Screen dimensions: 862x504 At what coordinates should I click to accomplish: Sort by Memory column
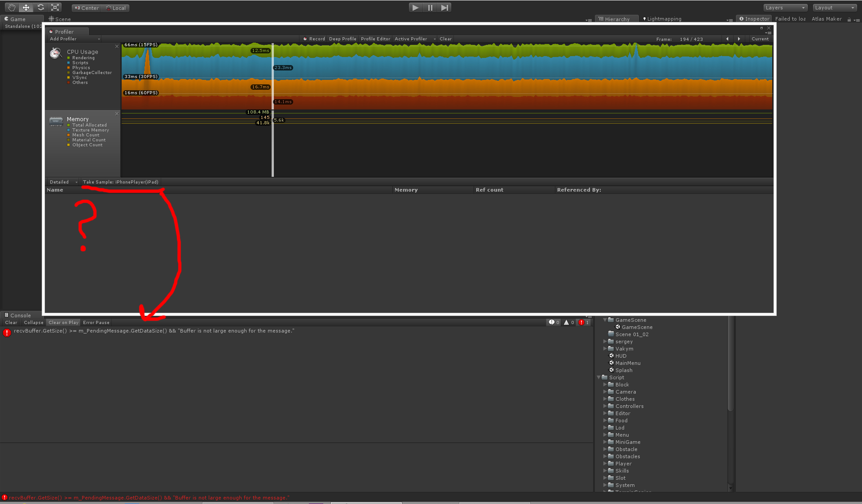[x=433, y=190]
